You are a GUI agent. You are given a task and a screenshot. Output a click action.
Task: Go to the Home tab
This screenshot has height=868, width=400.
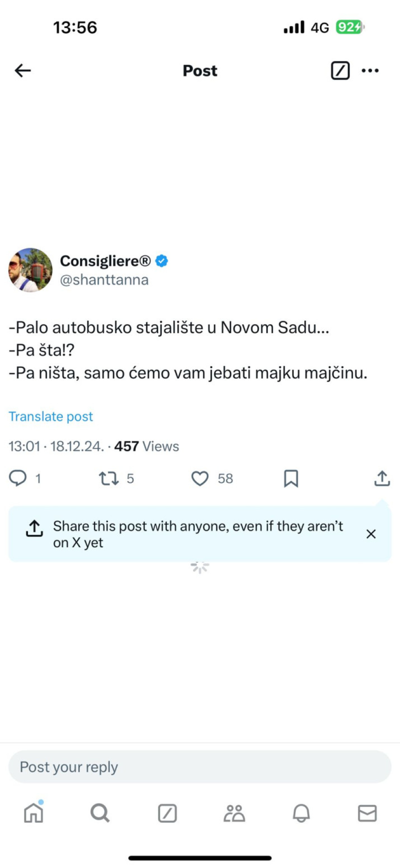point(33,813)
